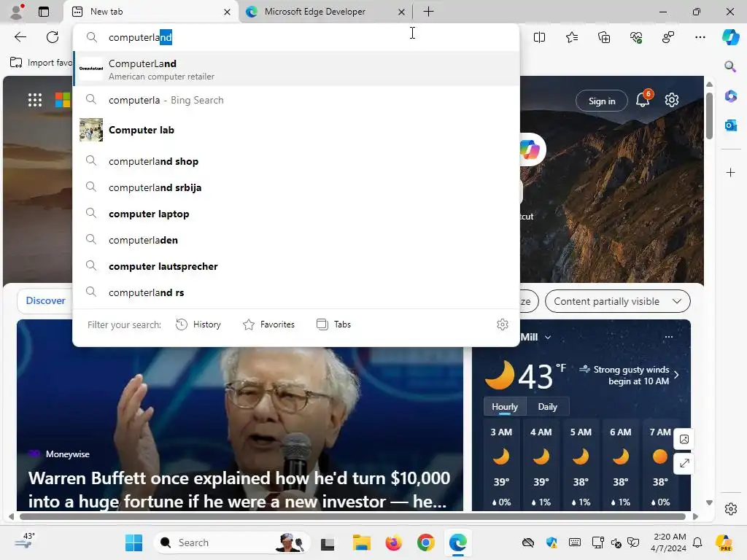Viewport: 747px width, 560px height.
Task: Select computer lautsprecher suggestion
Action: (296, 266)
